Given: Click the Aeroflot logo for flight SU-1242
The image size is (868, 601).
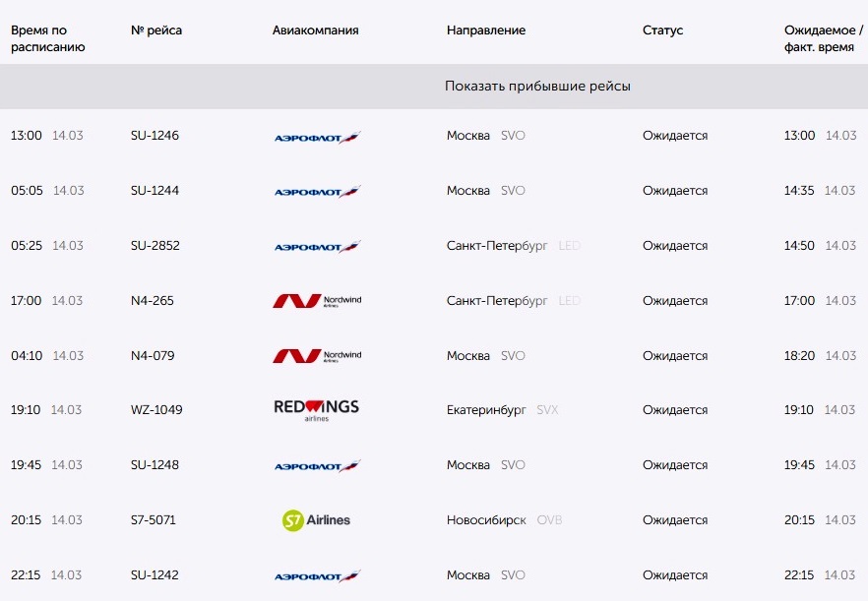Looking at the screenshot, I should pyautogui.click(x=317, y=576).
